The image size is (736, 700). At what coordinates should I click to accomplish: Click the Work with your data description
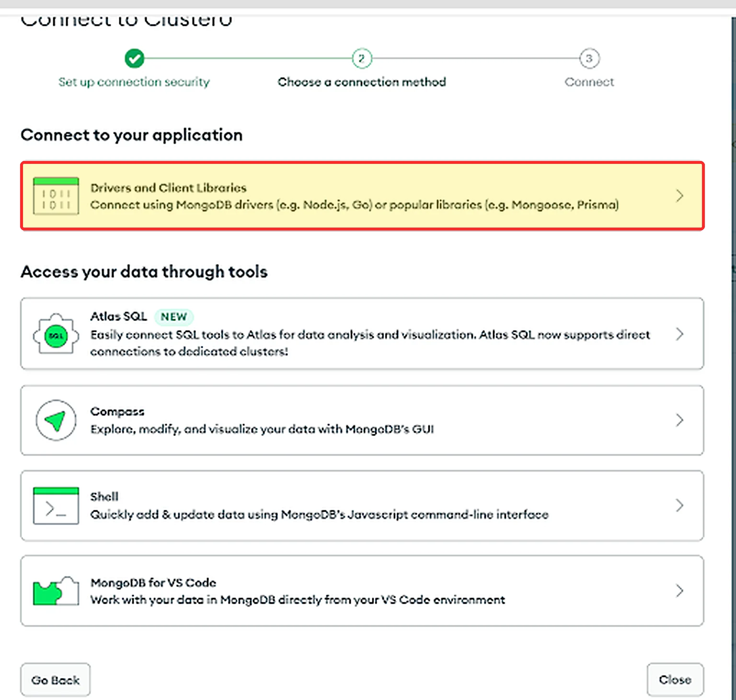(298, 600)
